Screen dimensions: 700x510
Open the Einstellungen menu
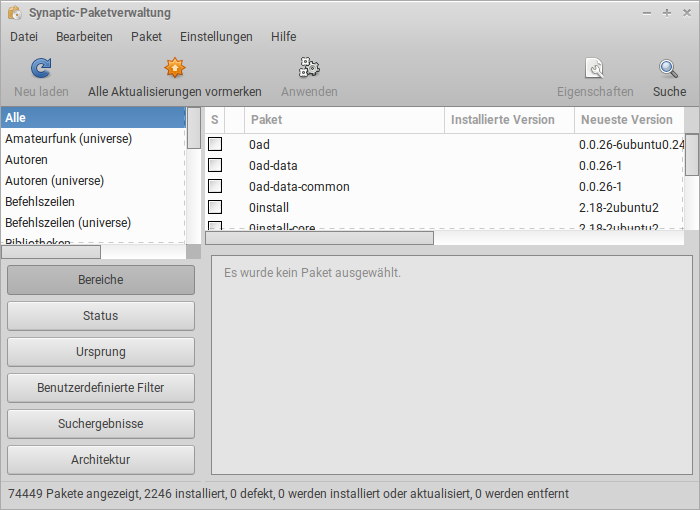point(216,36)
